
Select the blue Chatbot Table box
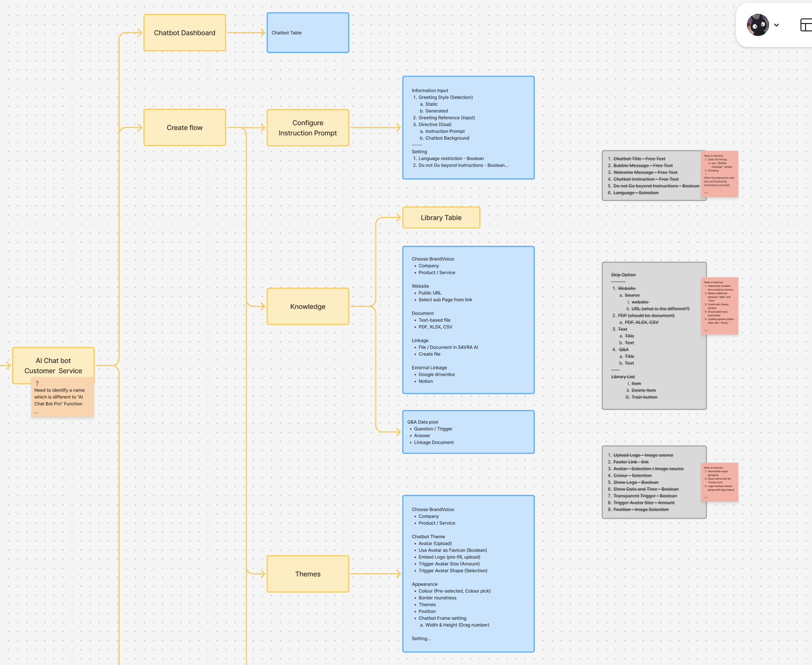(308, 33)
